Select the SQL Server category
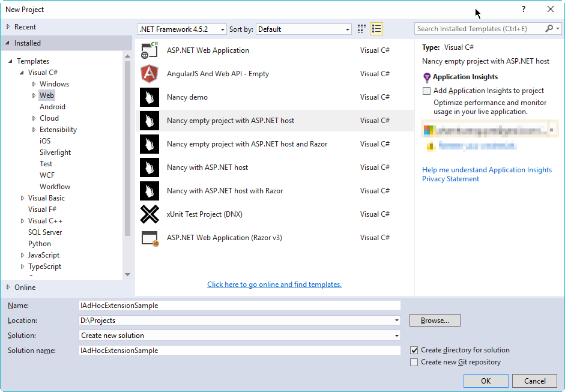The width and height of the screenshot is (565, 392). 45,232
